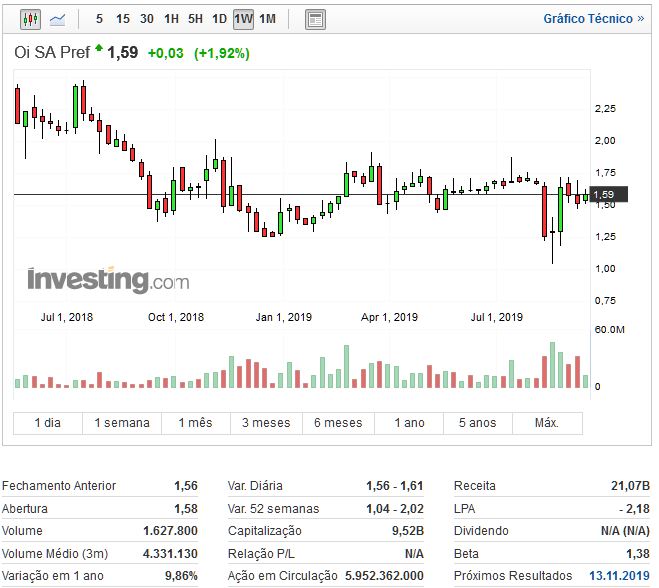Screen dimensions: 659x588
Task: Click the Abertura value 1,58
Action: point(186,509)
